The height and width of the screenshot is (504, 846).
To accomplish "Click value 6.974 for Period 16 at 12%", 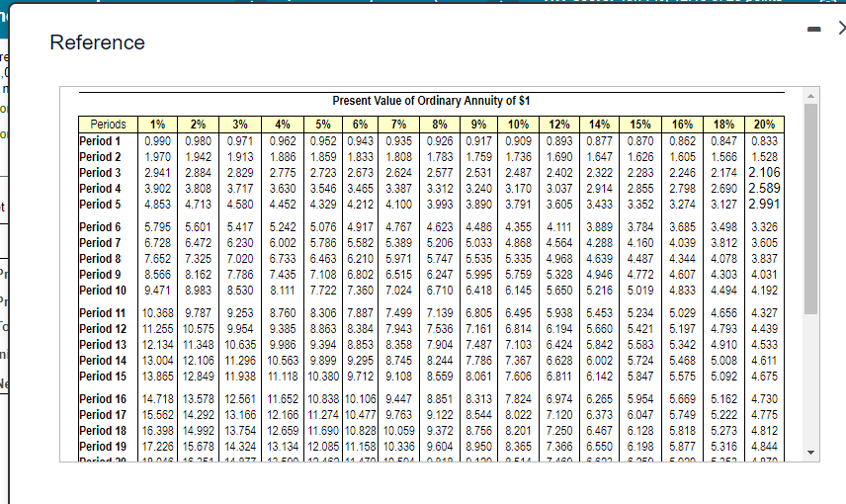I will (559, 399).
